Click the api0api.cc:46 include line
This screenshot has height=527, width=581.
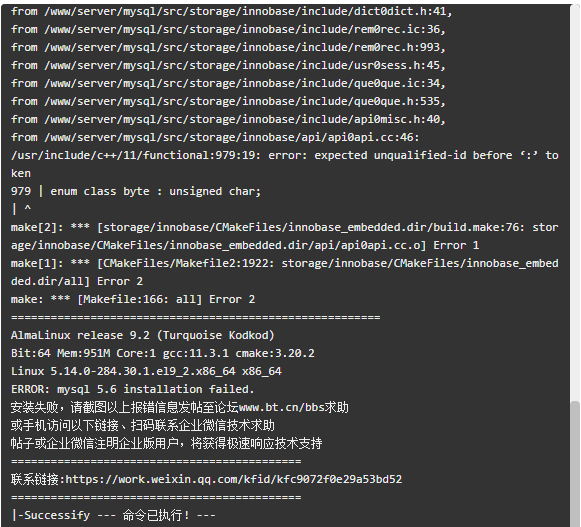point(215,137)
